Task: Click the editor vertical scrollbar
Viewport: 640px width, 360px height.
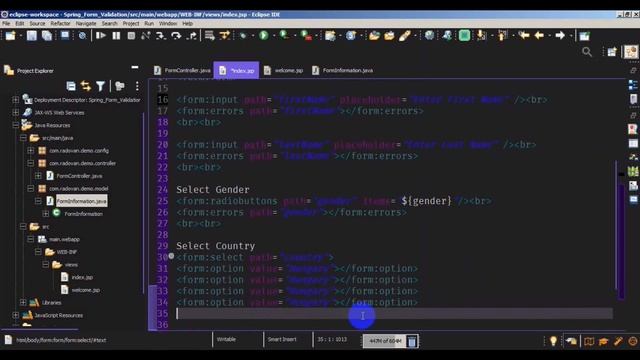Action: coord(616,224)
